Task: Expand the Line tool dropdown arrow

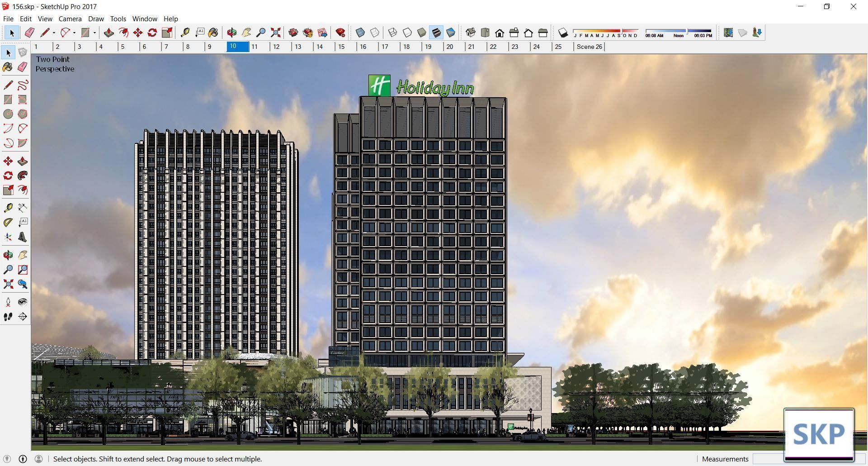Action: coord(54,33)
